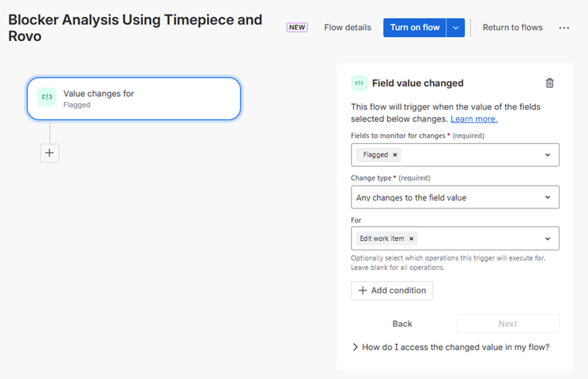
Task: Click the Next button
Action: click(507, 324)
